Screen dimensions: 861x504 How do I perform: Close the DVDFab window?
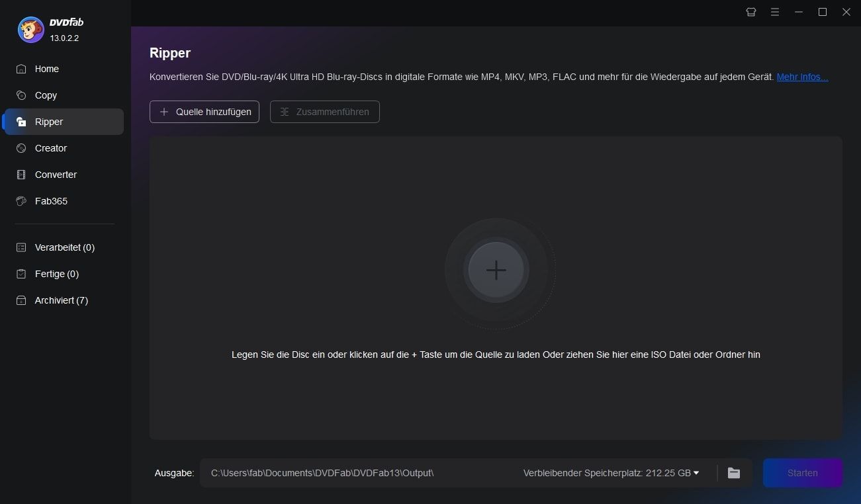(846, 12)
